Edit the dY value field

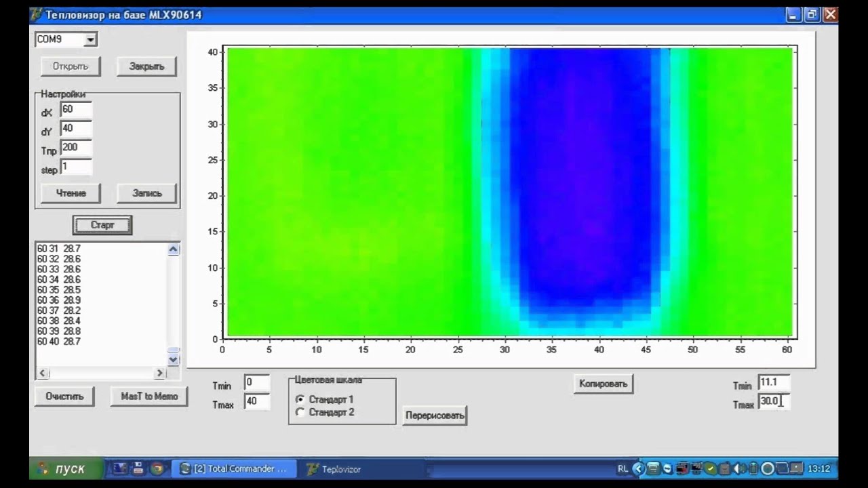(x=76, y=128)
